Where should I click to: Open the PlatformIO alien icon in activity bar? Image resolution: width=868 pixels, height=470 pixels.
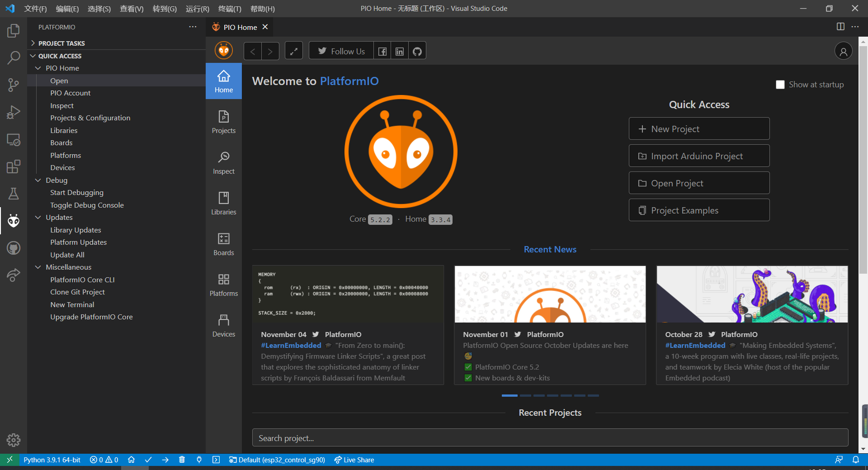[x=14, y=221]
